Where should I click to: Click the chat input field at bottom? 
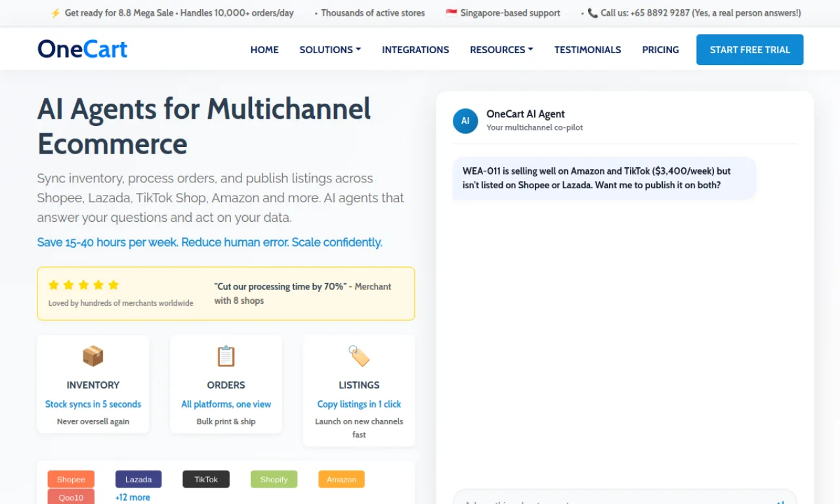[625, 497]
